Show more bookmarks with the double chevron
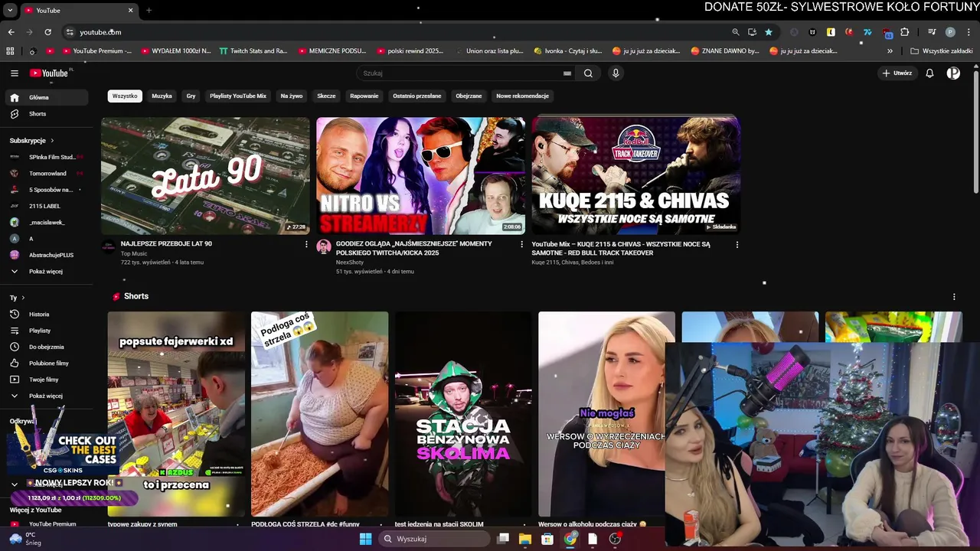980x551 pixels. pos(890,51)
